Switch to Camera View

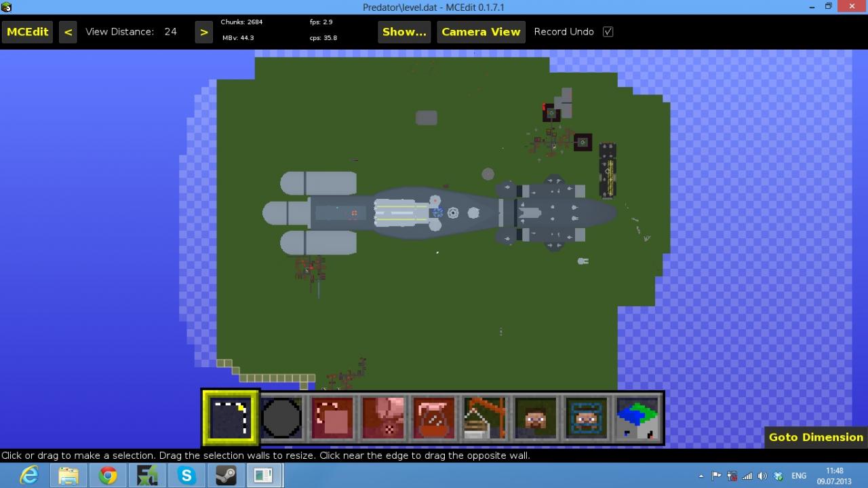tap(481, 31)
